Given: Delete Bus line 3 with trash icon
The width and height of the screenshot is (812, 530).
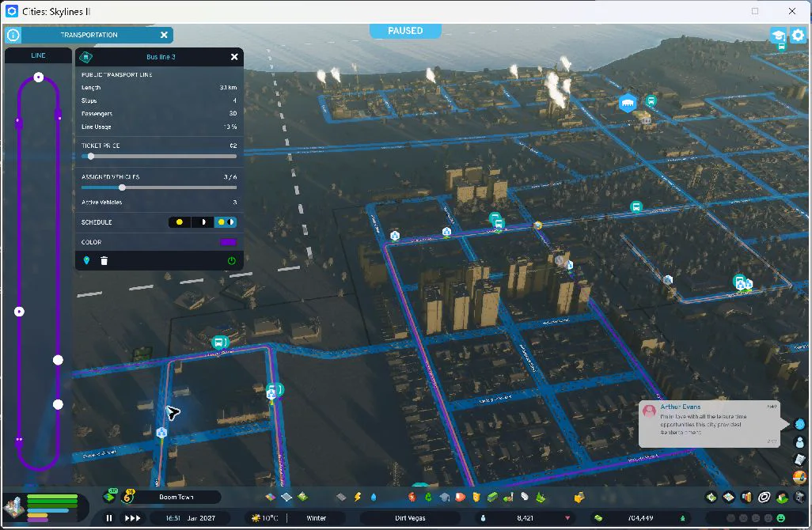Looking at the screenshot, I should pyautogui.click(x=104, y=260).
